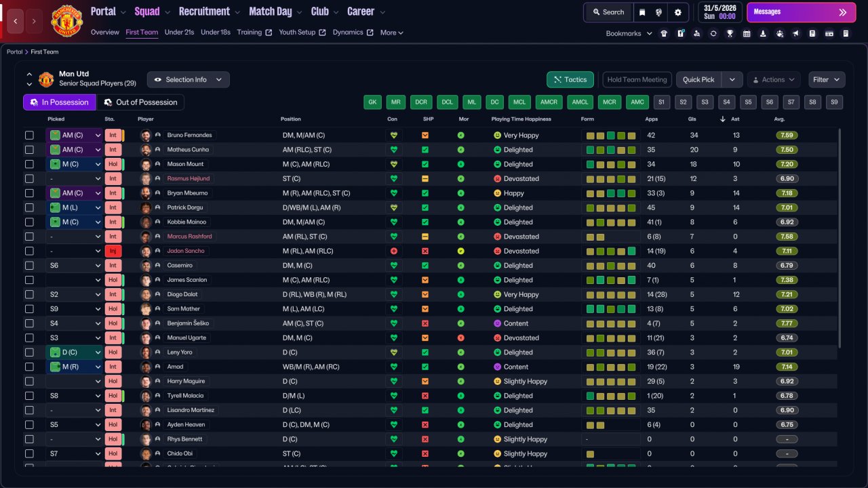This screenshot has width=868, height=488.
Task: Check the box for Bryan Mbeumo
Action: [29, 193]
